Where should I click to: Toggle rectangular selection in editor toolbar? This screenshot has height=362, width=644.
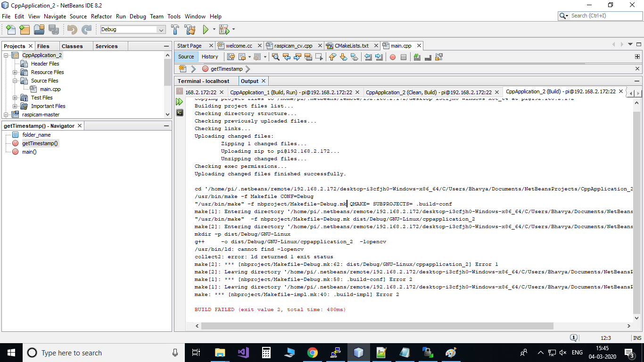pyautogui.click(x=319, y=57)
